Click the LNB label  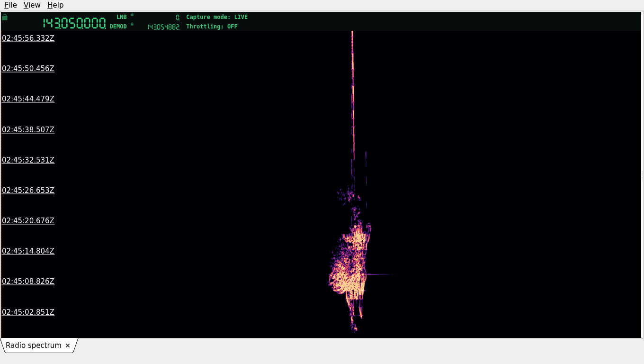(122, 17)
